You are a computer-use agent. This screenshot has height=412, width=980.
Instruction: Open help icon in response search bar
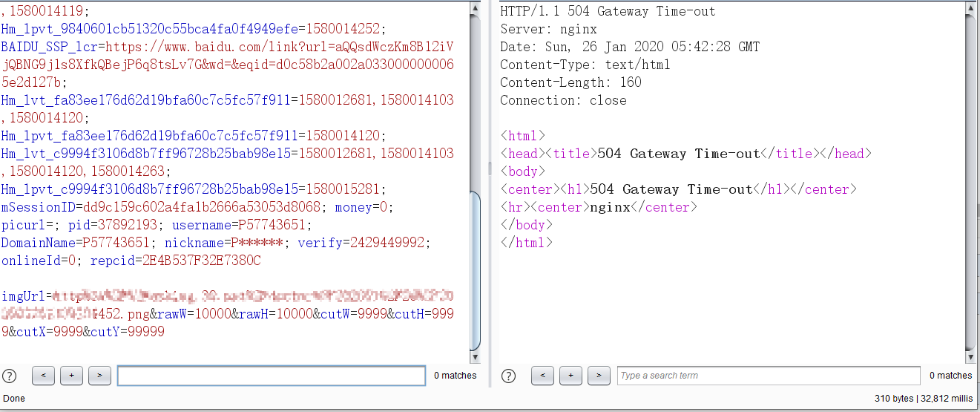509,376
